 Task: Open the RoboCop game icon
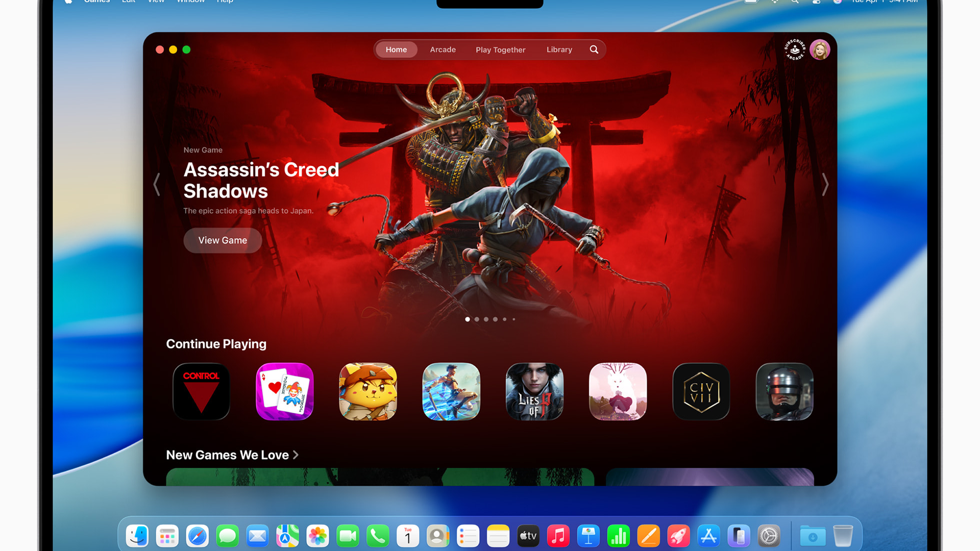[x=785, y=391]
